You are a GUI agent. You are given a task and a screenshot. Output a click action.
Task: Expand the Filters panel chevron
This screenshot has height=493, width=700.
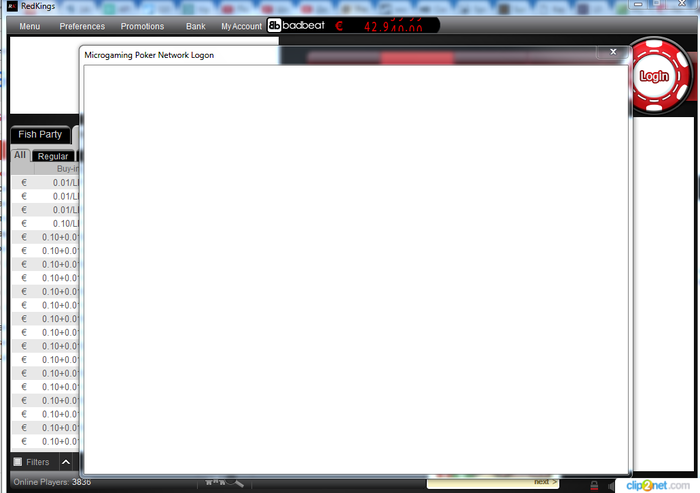(66, 462)
